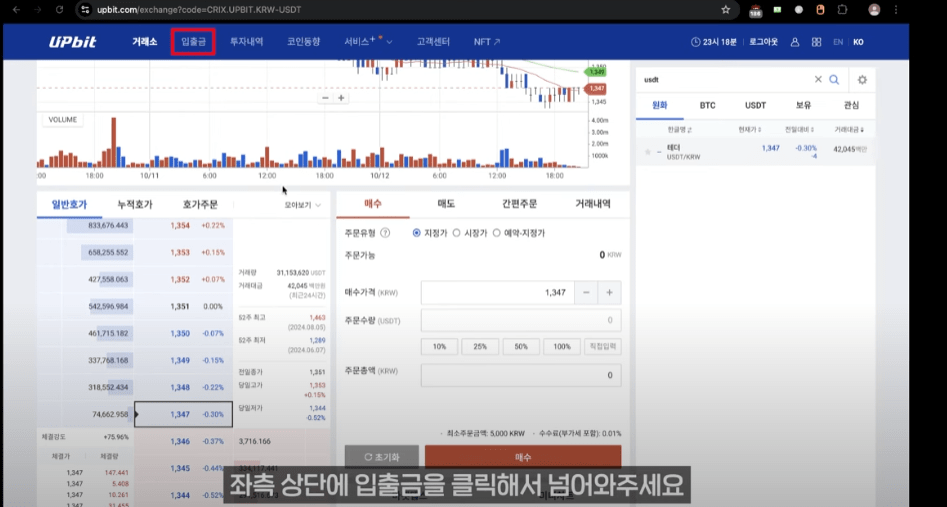Select the USDT market tab
Viewport: 947px width, 507px height.
pos(755,105)
